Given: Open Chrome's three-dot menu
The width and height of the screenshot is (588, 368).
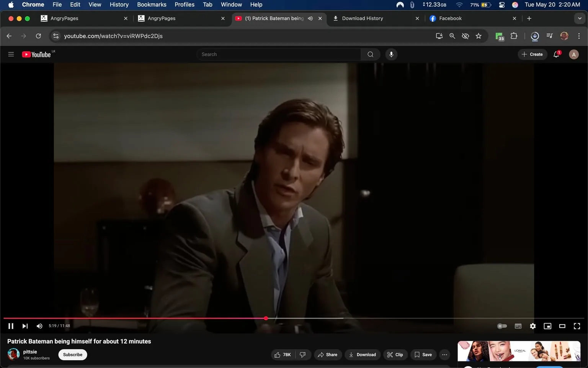Looking at the screenshot, I should [x=579, y=36].
